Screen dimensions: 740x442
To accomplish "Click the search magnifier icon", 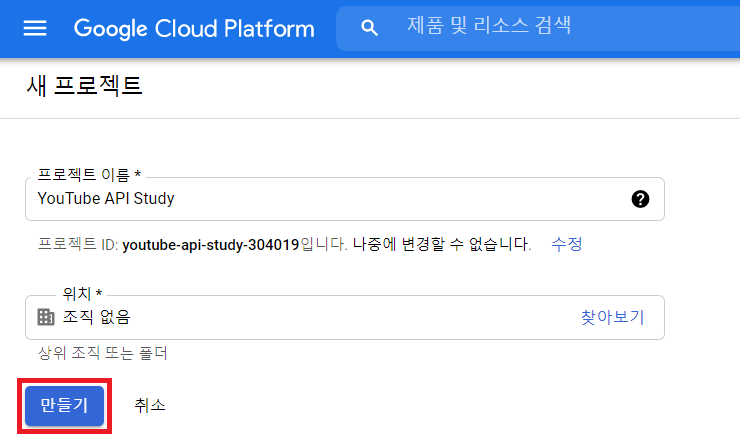I will click(x=369, y=28).
